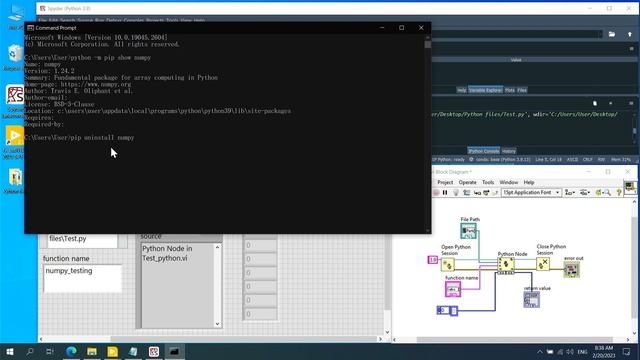Screen dimensions: 640x360
Task: Open Project menu in Block Diagram
Action: [445, 182]
